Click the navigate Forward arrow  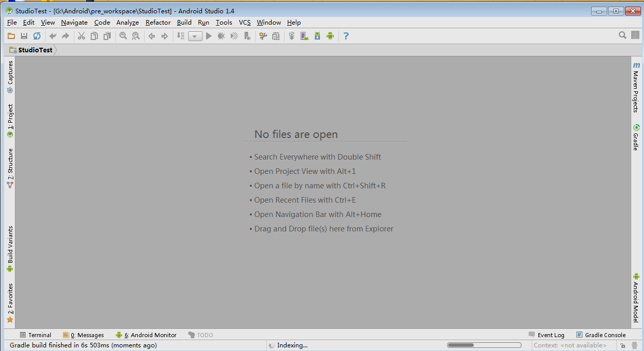point(165,36)
